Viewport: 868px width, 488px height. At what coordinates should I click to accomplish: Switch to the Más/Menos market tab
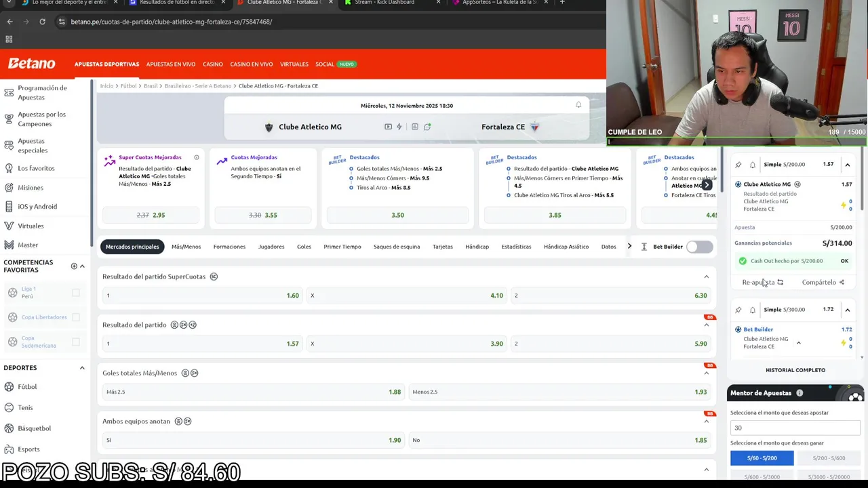(186, 247)
